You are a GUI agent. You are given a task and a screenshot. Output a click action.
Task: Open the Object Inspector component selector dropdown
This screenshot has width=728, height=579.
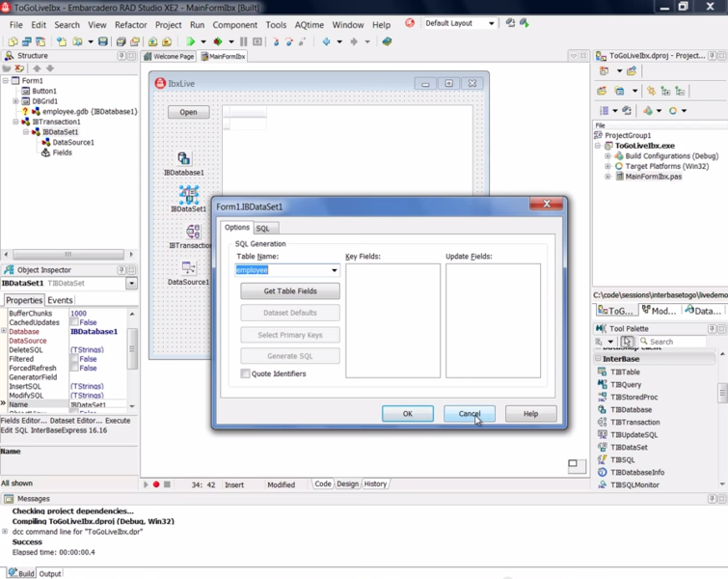point(132,283)
